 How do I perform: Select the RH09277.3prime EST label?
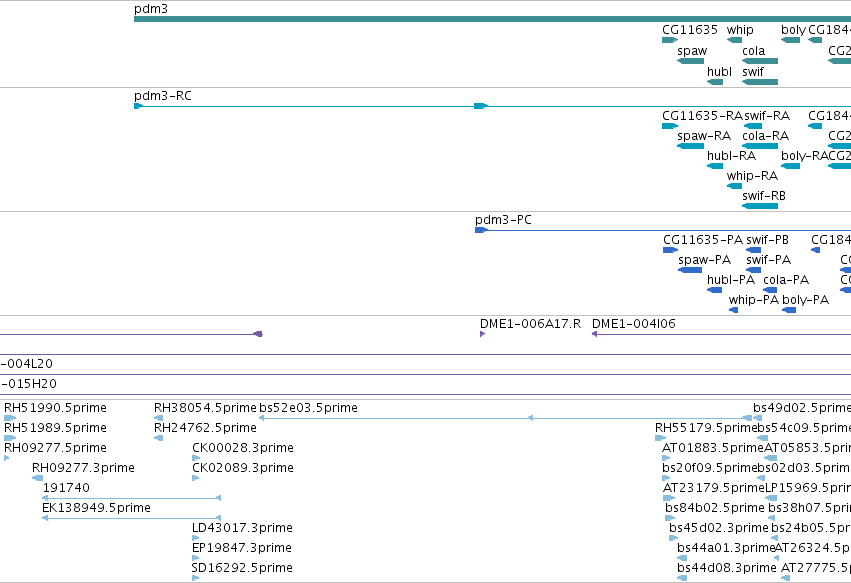pyautogui.click(x=83, y=468)
